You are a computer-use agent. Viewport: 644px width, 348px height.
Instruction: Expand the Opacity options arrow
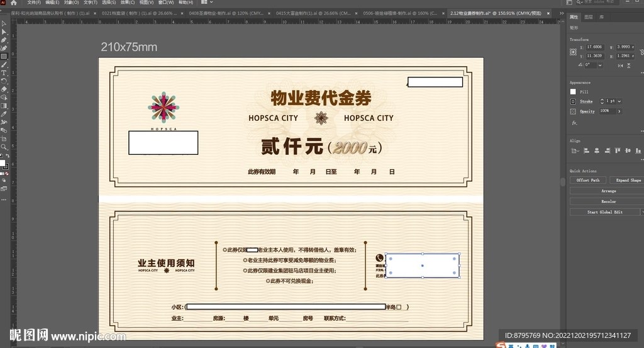point(619,111)
